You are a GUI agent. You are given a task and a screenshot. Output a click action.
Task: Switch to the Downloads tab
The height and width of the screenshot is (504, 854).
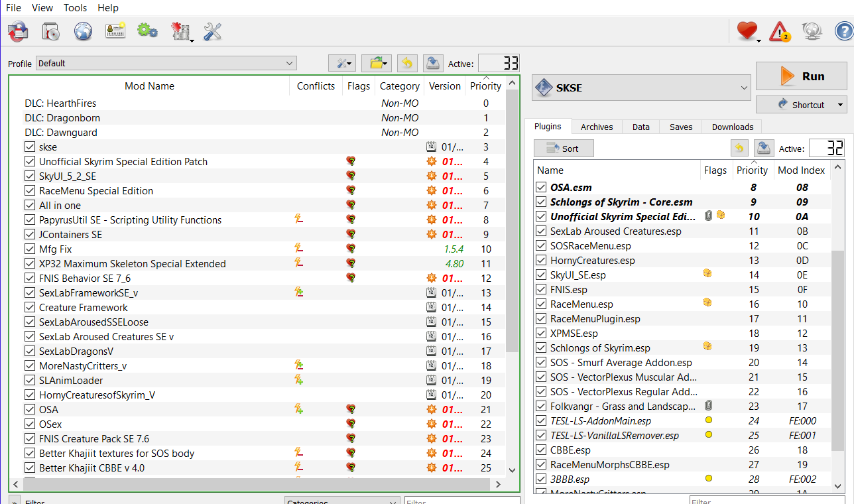pos(733,127)
